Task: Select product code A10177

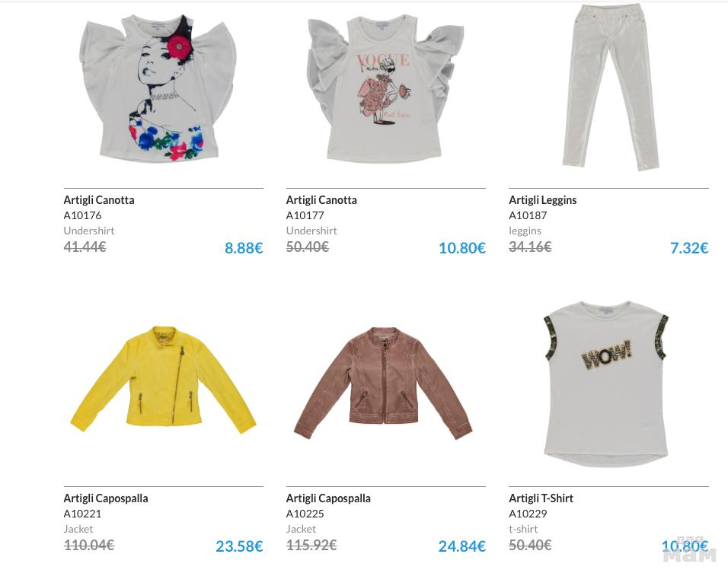Action: click(305, 215)
